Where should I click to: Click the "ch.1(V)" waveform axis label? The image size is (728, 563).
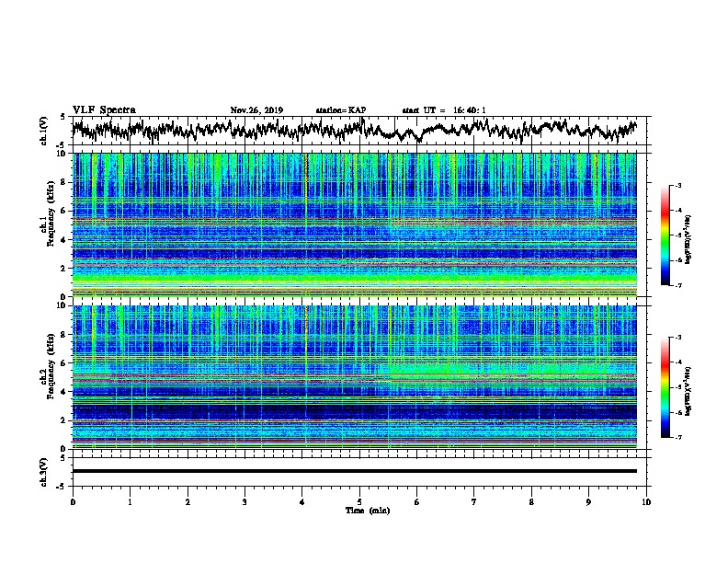(44, 131)
